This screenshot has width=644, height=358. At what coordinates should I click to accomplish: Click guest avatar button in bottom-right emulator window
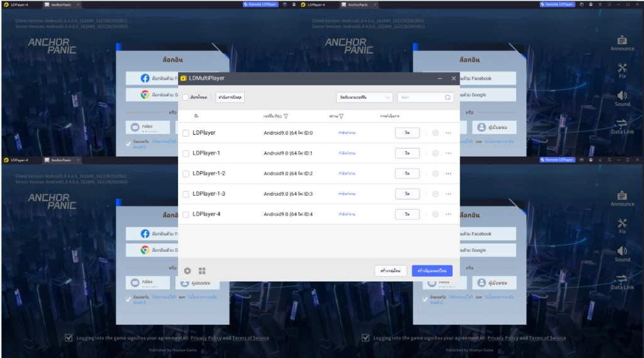click(494, 282)
